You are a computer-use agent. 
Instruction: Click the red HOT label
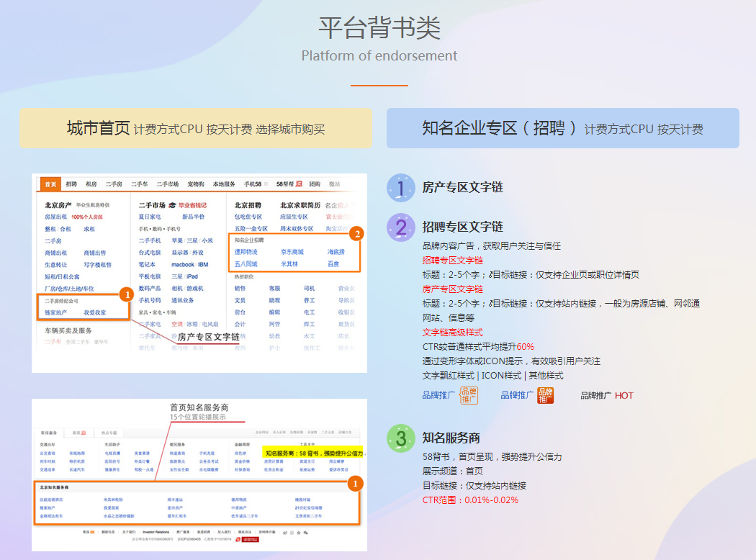[624, 396]
